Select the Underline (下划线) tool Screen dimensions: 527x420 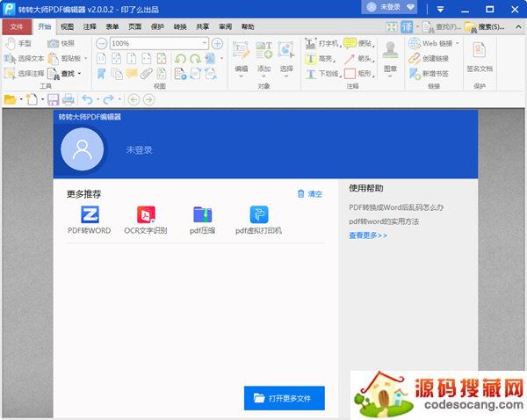(322, 74)
